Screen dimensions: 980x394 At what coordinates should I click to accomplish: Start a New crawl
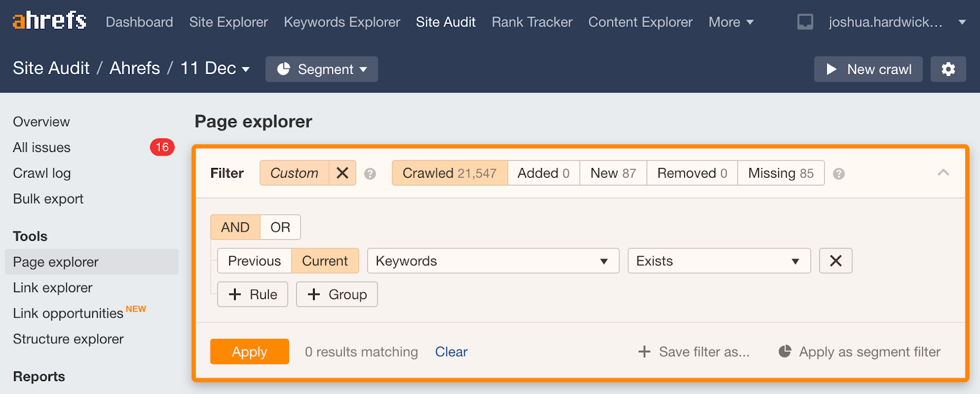(868, 69)
